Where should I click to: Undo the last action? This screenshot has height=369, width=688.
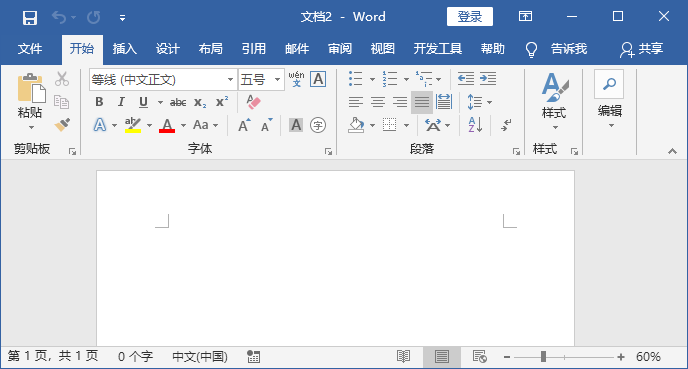(x=59, y=18)
